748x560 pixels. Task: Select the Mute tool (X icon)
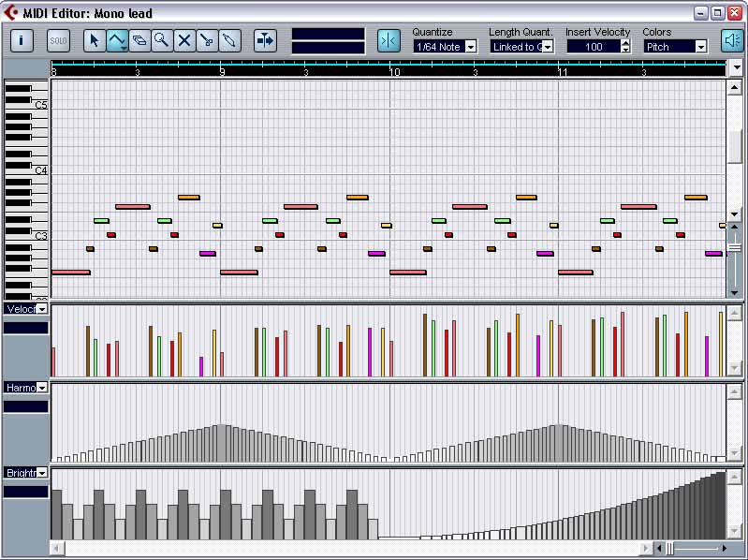[184, 41]
